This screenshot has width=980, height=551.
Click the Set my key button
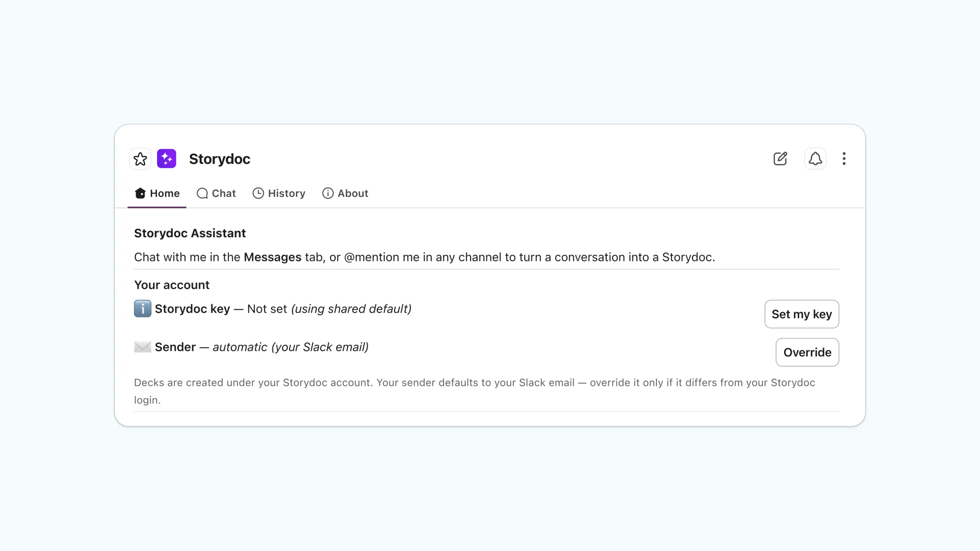pyautogui.click(x=802, y=314)
